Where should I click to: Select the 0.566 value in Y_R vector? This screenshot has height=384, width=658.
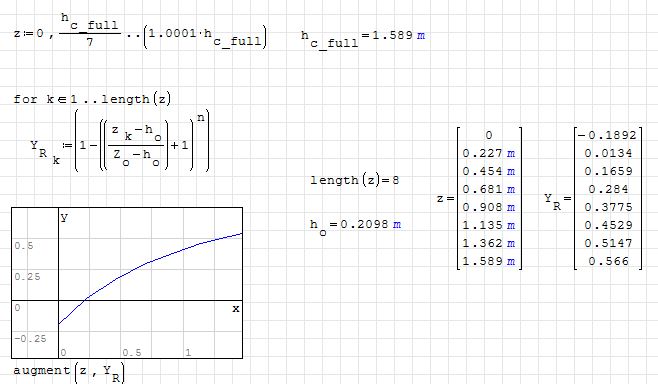[x=608, y=261]
